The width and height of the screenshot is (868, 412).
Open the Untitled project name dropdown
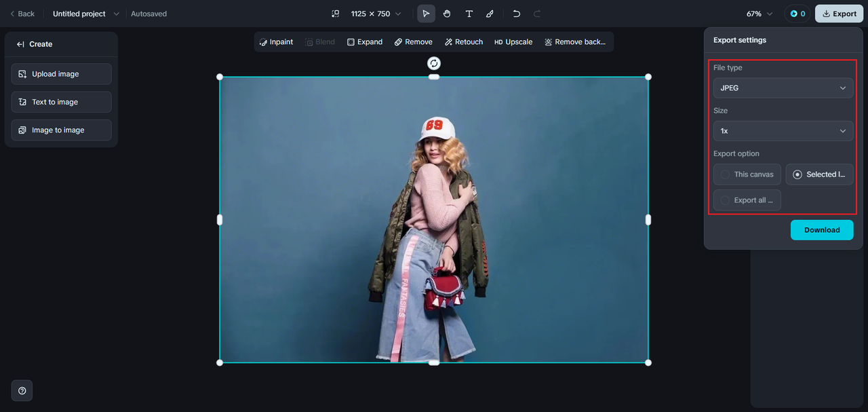(x=86, y=14)
